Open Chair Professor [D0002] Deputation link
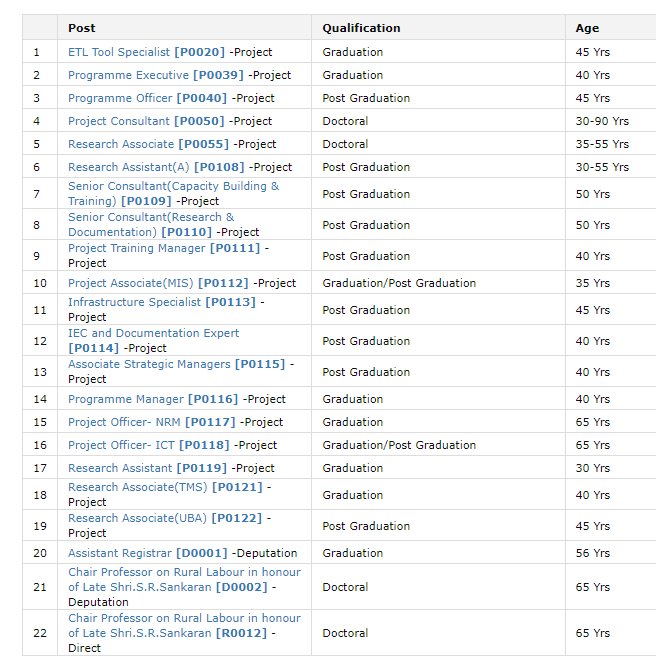 184,579
